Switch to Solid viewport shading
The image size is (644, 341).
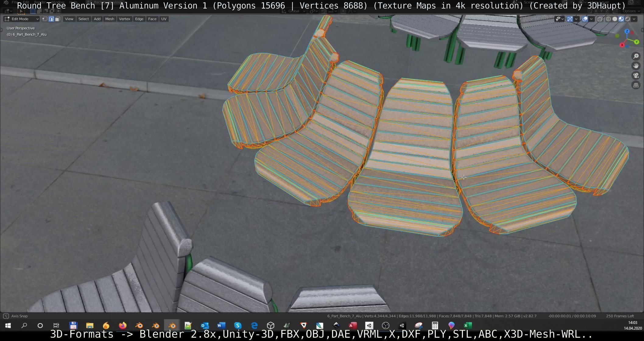tap(615, 19)
